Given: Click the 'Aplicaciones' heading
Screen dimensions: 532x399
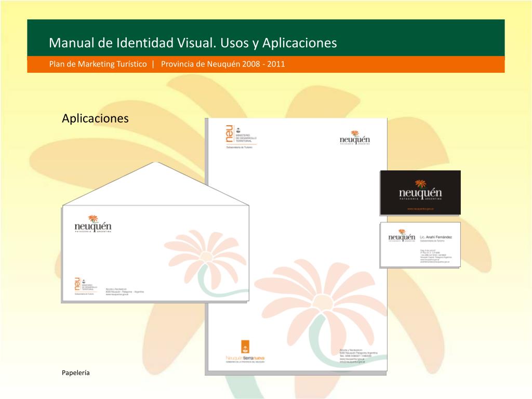Looking at the screenshot, I should (x=96, y=118).
